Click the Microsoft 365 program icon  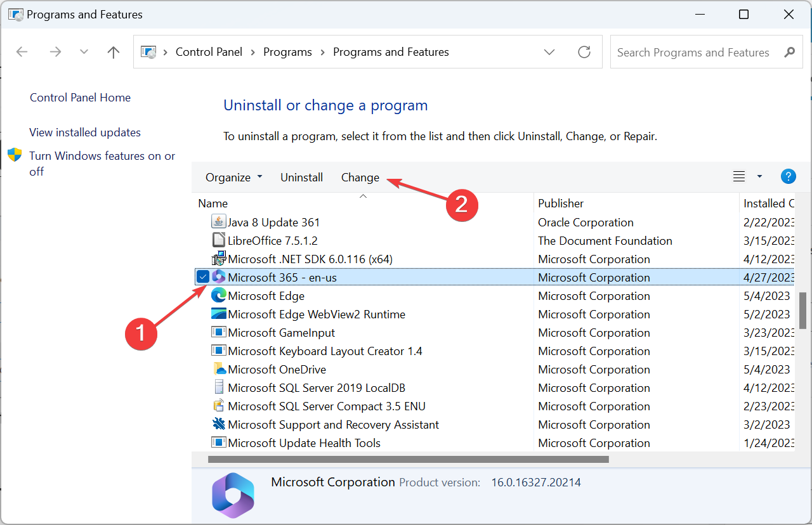(x=219, y=276)
